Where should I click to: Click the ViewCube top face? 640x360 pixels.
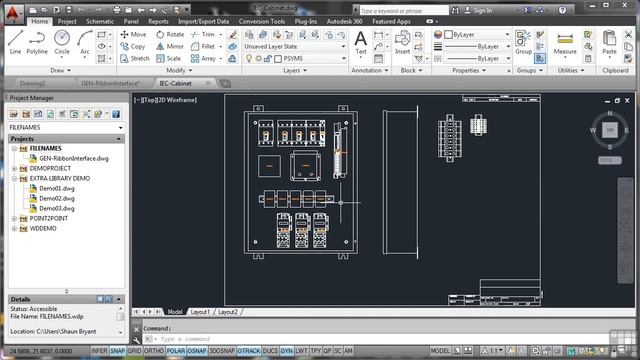point(610,130)
